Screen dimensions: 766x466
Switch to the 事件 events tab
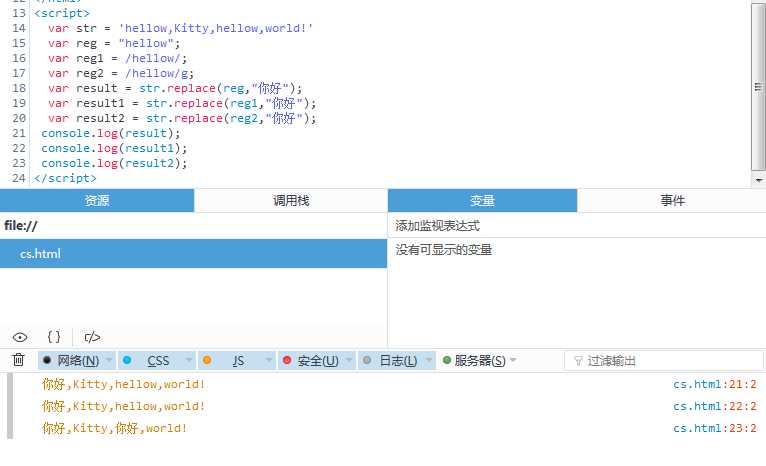pyautogui.click(x=672, y=200)
